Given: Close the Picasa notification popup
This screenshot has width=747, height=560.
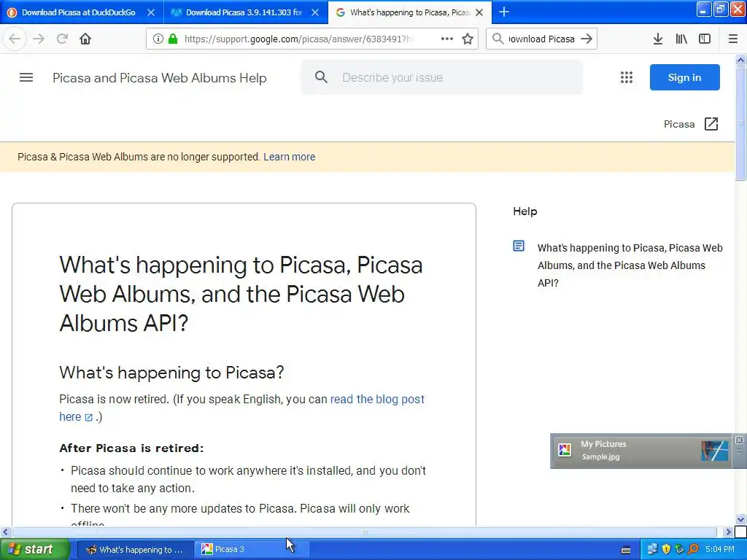Looking at the screenshot, I should tap(739, 440).
